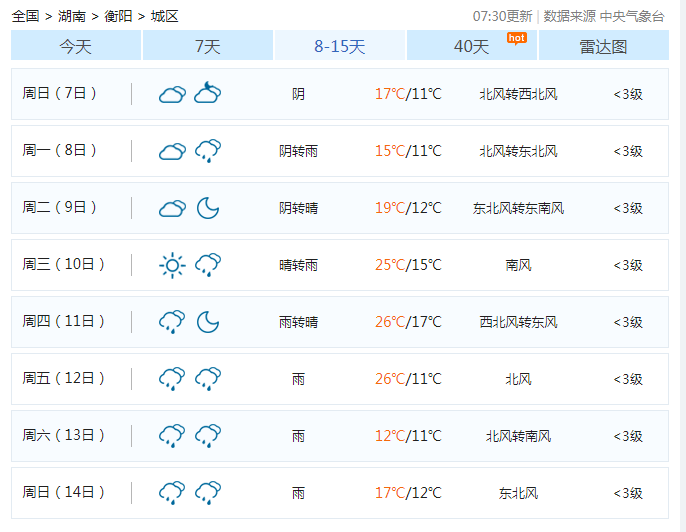Click temperature 26℃/11℃
This screenshot has width=686, height=532.
tap(408, 379)
